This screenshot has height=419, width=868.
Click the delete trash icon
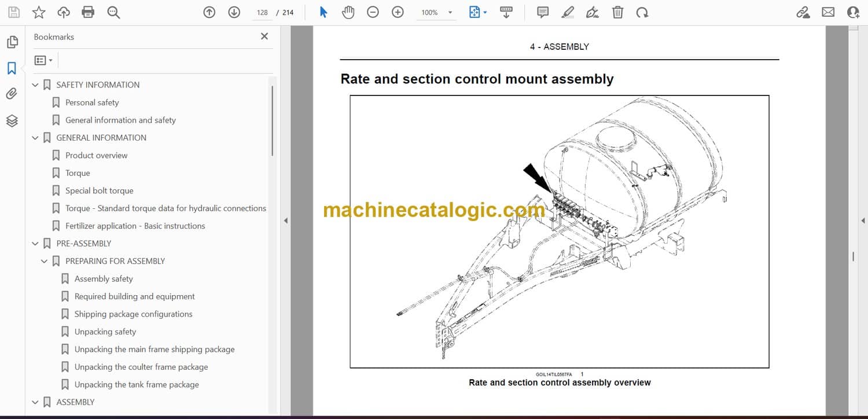coord(617,12)
